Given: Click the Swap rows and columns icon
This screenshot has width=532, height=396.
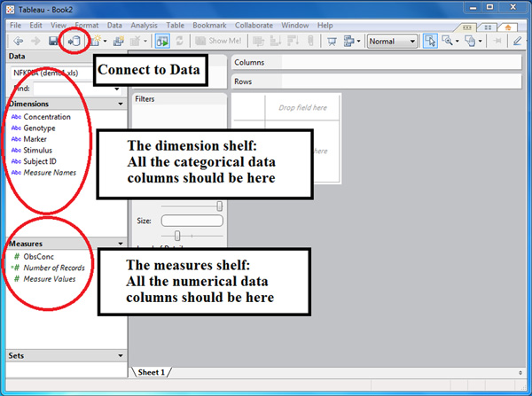Looking at the screenshot, I should coord(259,41).
